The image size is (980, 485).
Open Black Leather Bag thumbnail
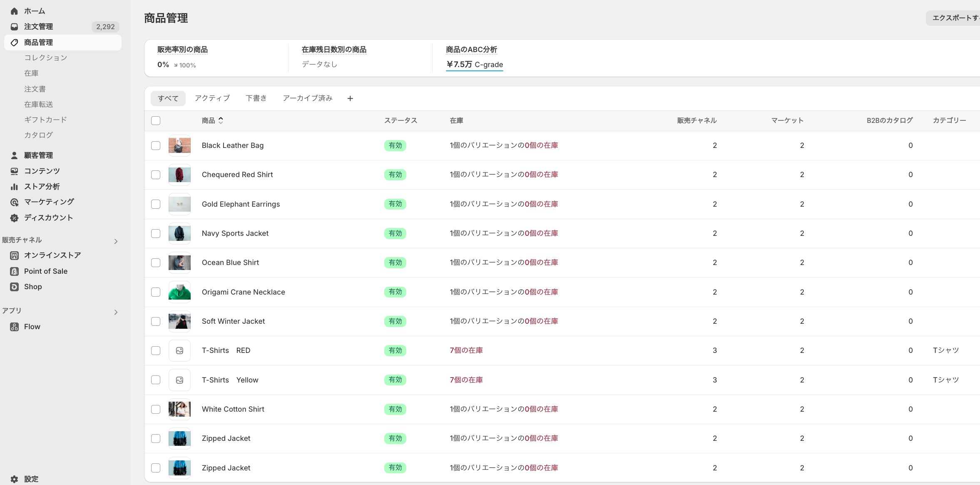pos(179,145)
